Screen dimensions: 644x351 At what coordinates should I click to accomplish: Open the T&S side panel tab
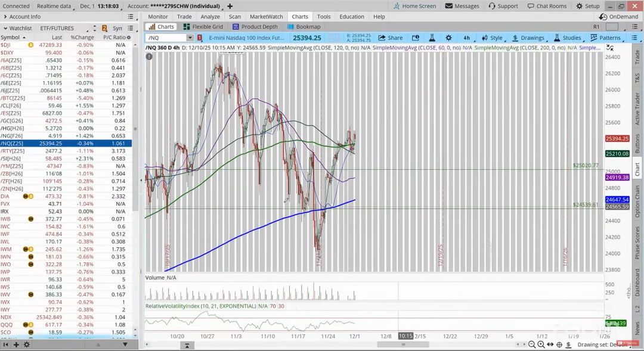(x=637, y=77)
